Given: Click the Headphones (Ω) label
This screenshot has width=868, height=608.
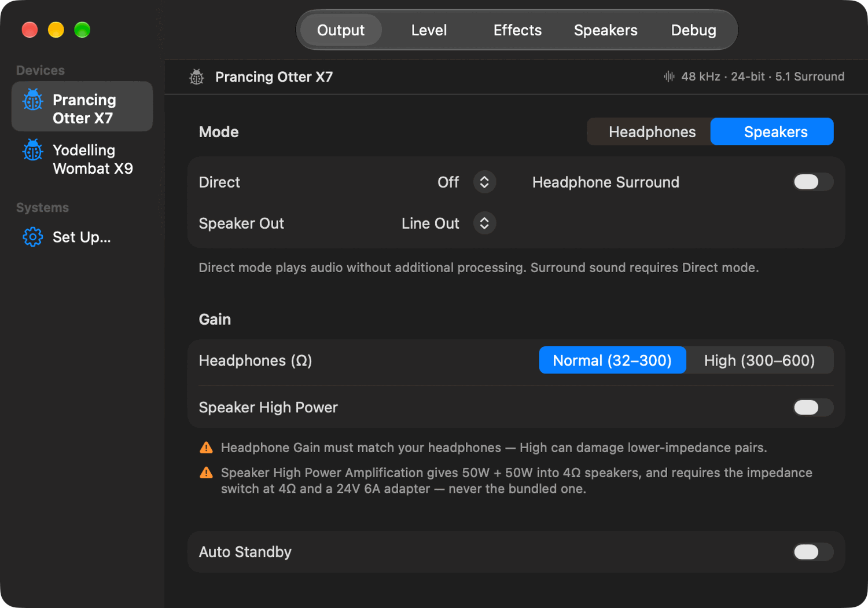Looking at the screenshot, I should (x=255, y=360).
